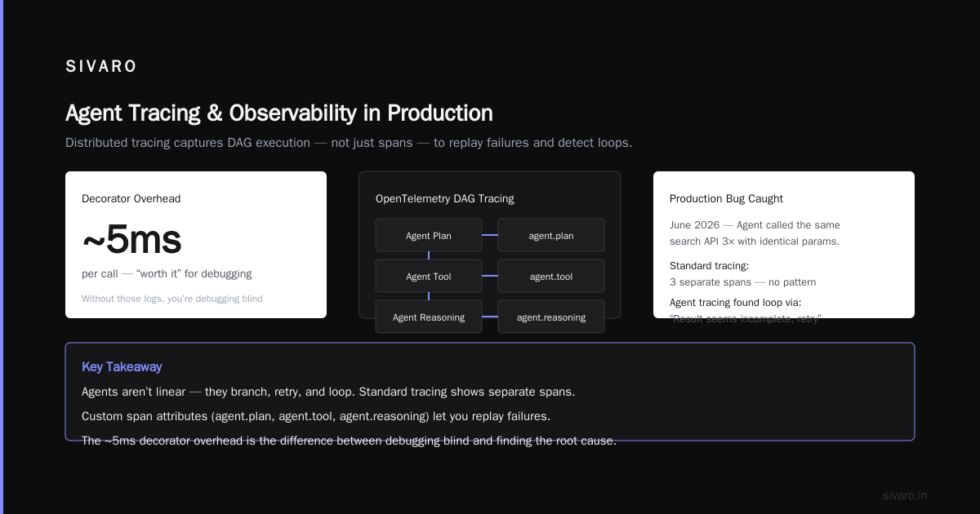This screenshot has width=980, height=514.
Task: Click the agent.plan attribute box
Action: pyautogui.click(x=551, y=235)
